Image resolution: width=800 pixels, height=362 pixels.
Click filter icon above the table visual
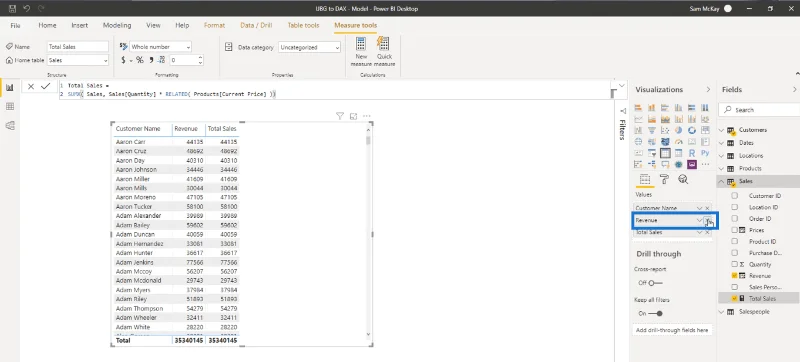coord(340,116)
